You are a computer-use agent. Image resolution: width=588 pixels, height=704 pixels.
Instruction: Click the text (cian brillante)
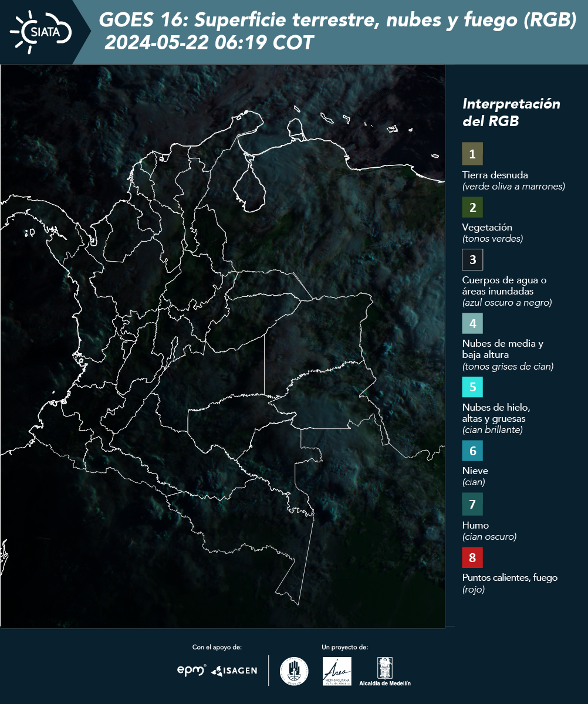point(492,430)
